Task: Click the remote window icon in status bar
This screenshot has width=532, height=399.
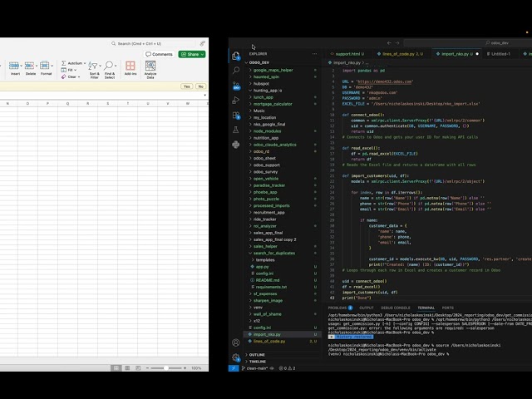Action: click(234, 368)
